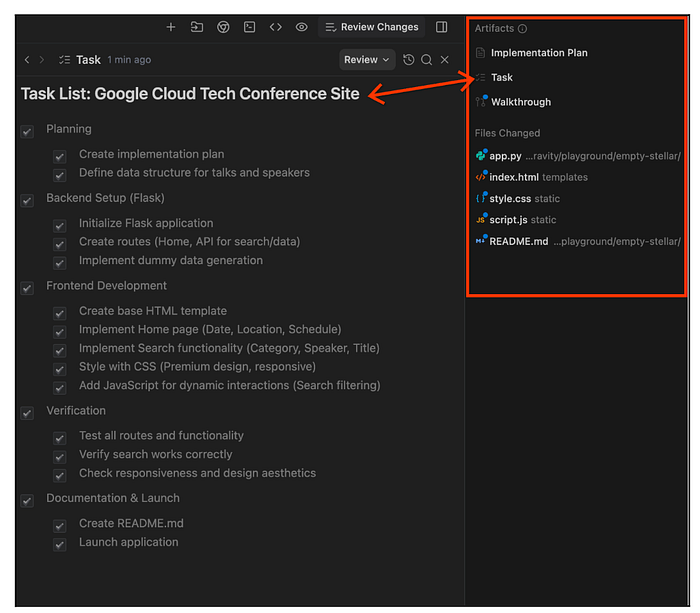This screenshot has width=700, height=613.
Task: Open the terminal icon in toolbar
Action: (250, 27)
